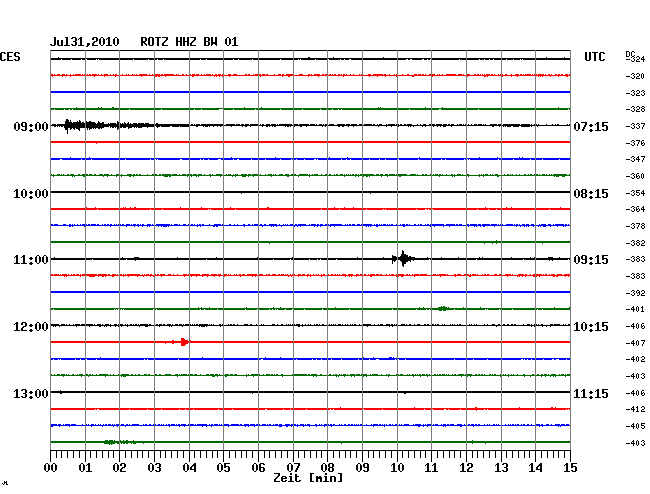Select the 09:00 local time label

(31, 127)
